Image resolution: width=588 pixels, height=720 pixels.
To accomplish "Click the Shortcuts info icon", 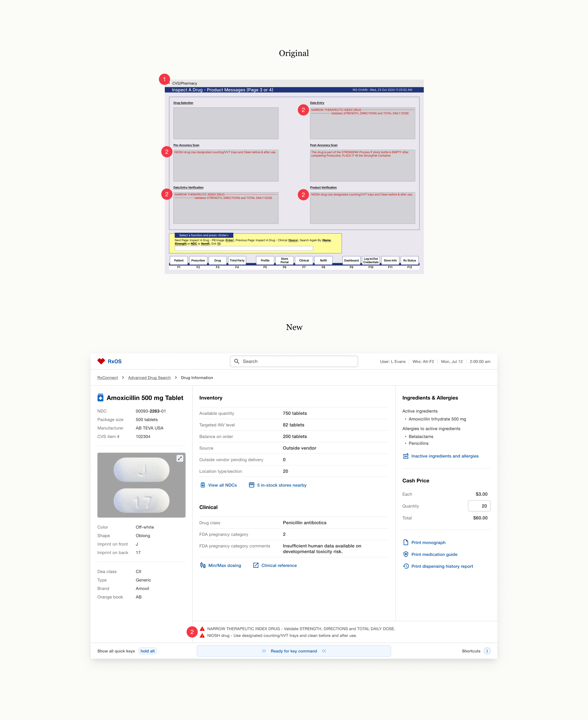I will pyautogui.click(x=487, y=651).
